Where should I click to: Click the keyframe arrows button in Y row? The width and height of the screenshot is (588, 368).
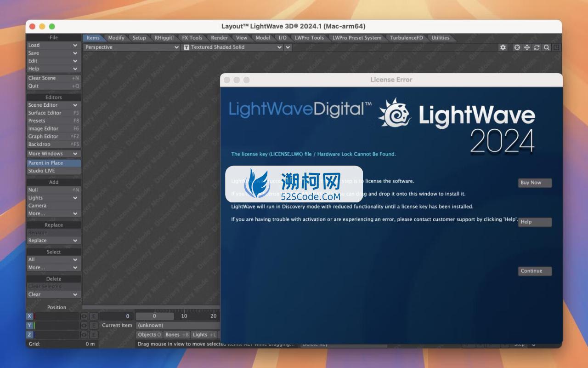tap(84, 325)
